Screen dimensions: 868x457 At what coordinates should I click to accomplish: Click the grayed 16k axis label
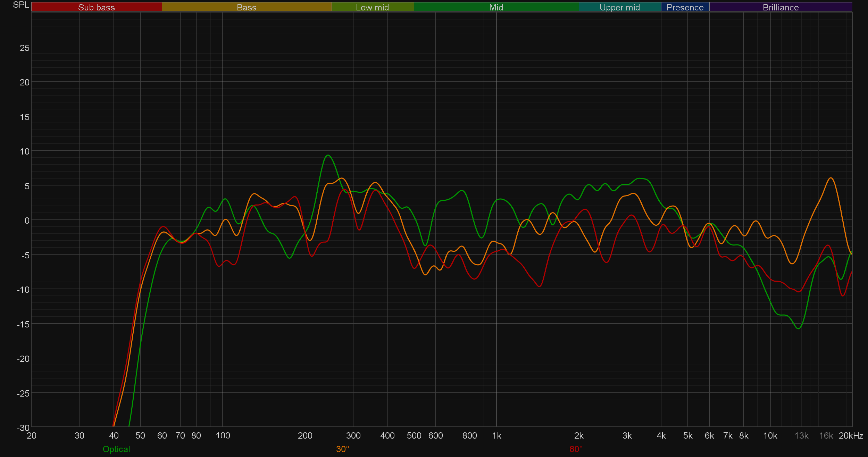pyautogui.click(x=826, y=435)
